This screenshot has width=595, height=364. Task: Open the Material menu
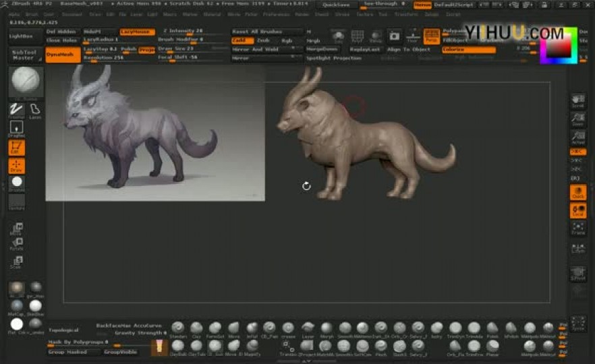(x=212, y=14)
